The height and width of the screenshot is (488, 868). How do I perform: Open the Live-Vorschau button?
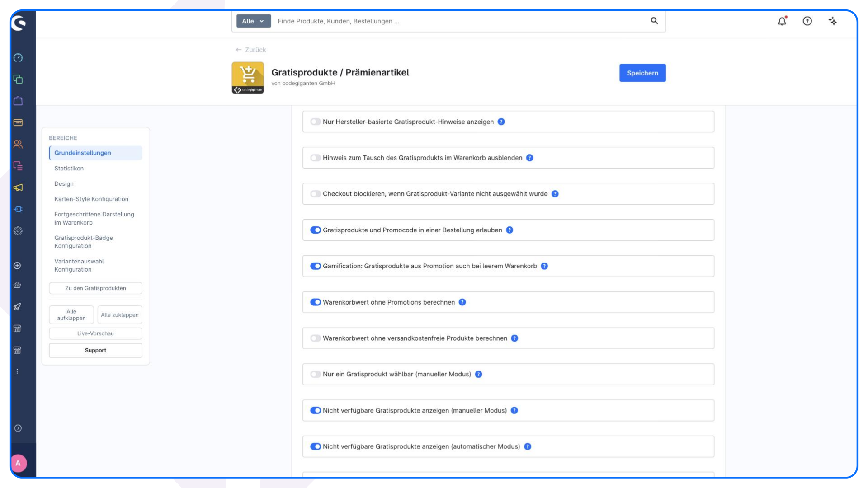pos(95,333)
